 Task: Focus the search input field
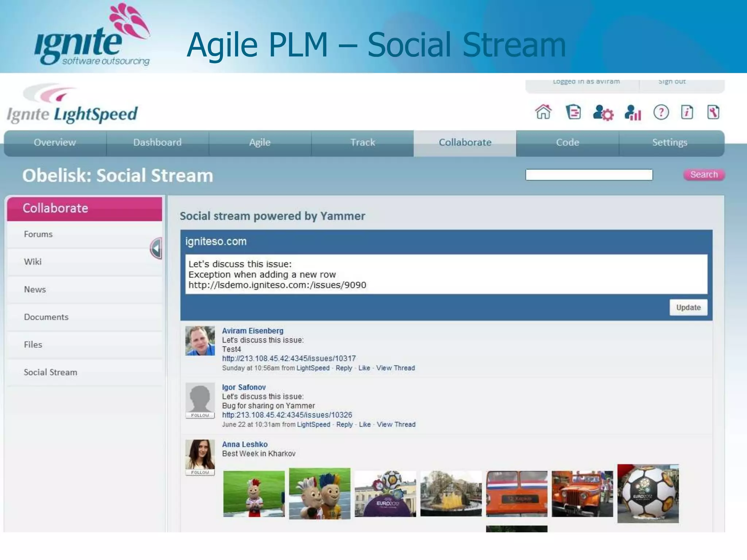coord(589,175)
